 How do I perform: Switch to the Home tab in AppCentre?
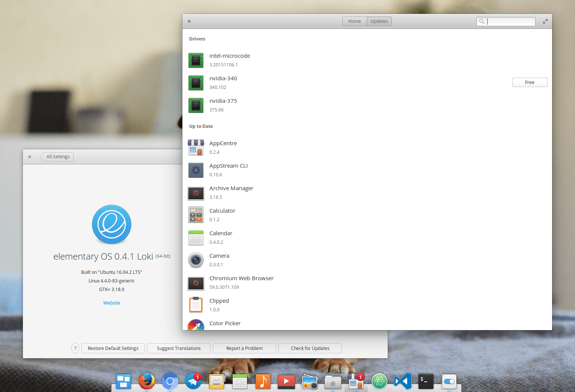(x=355, y=21)
